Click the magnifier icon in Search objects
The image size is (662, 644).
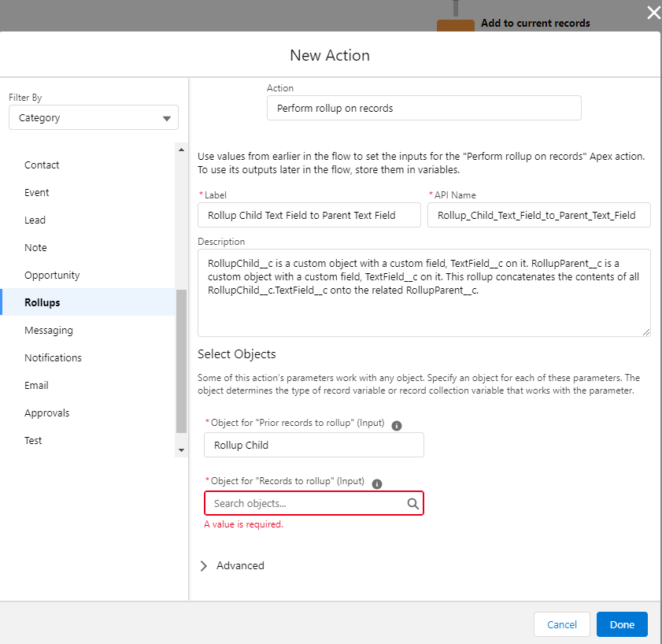point(413,503)
